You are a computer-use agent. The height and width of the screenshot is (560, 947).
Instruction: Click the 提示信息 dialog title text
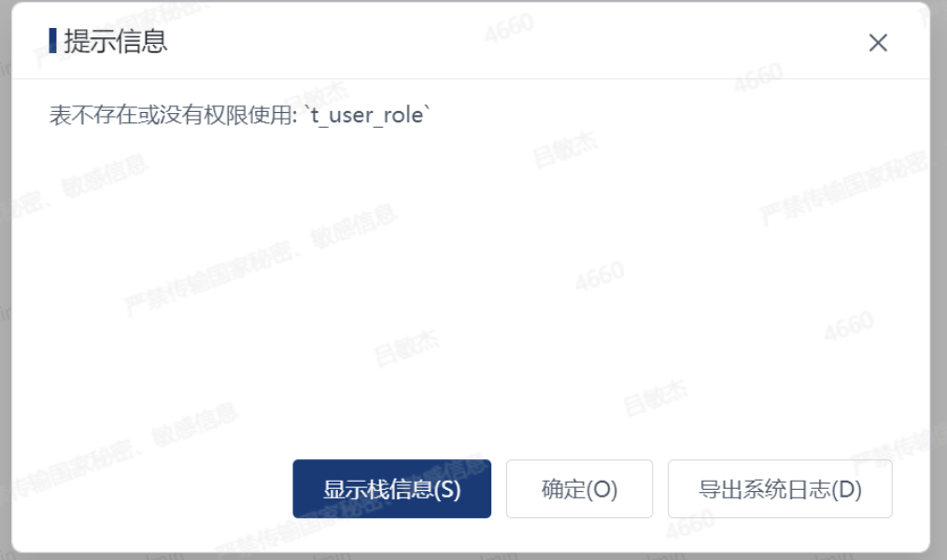pyautogui.click(x=116, y=41)
